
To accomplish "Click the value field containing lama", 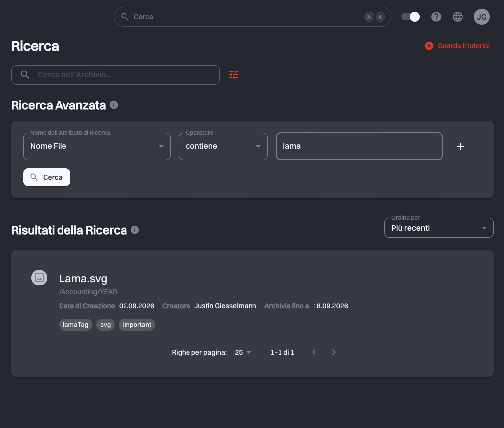I will click(359, 146).
